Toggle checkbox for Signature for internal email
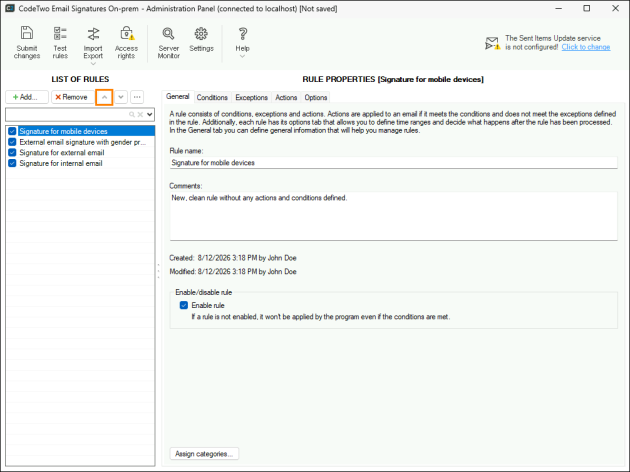Screen dimensions: 630x472 pos(12,163)
